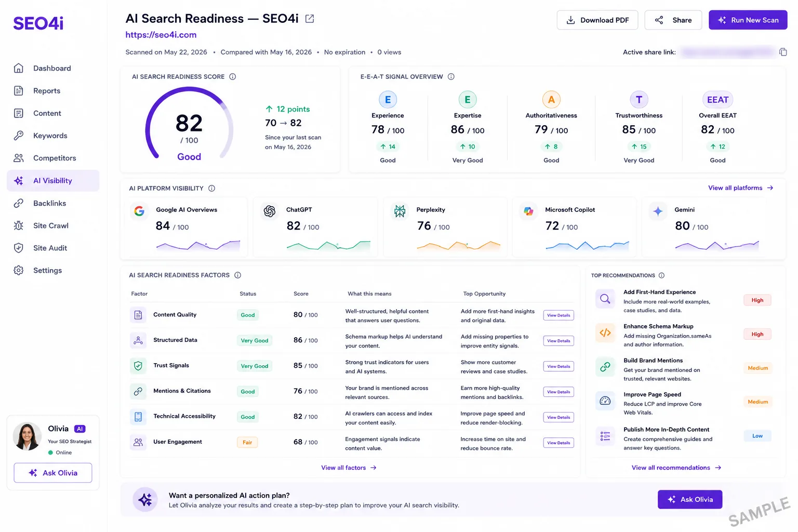The height and width of the screenshot is (532, 798).
Task: Run New Scan
Action: tap(748, 20)
